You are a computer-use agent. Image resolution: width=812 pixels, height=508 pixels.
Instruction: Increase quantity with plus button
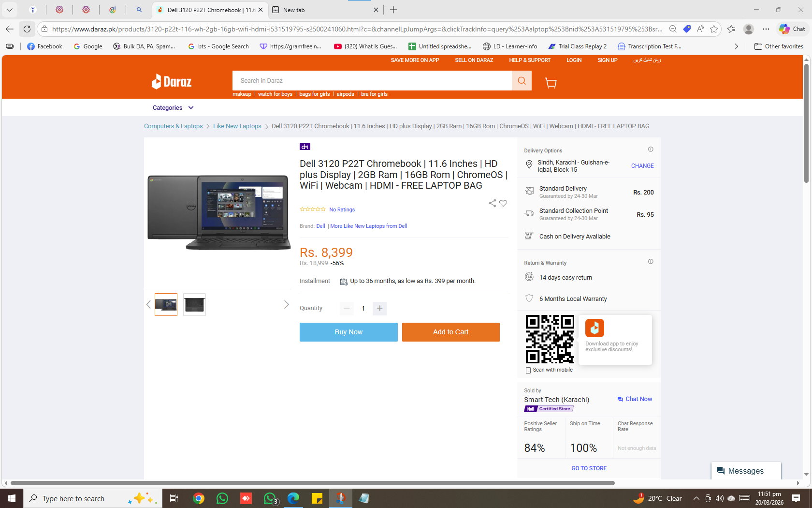(x=380, y=308)
